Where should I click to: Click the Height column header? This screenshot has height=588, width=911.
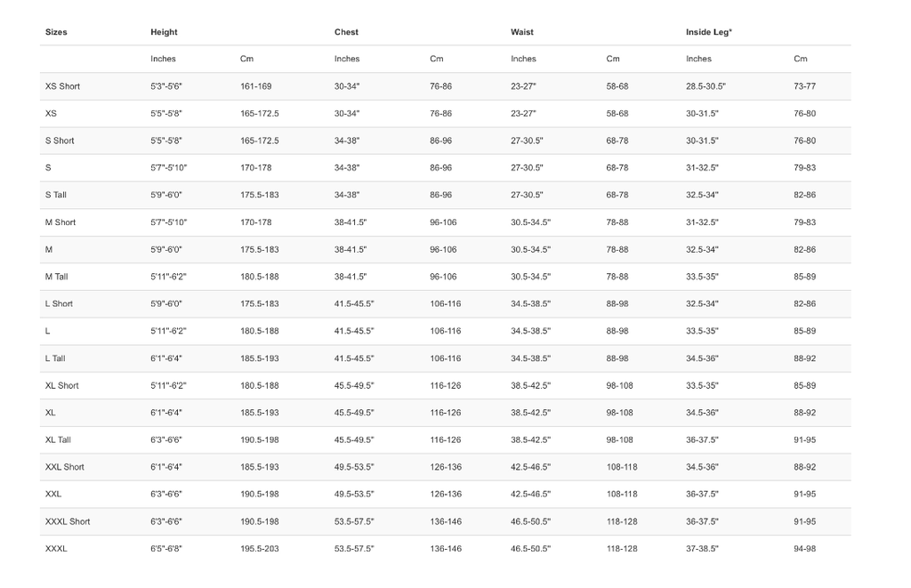164,32
